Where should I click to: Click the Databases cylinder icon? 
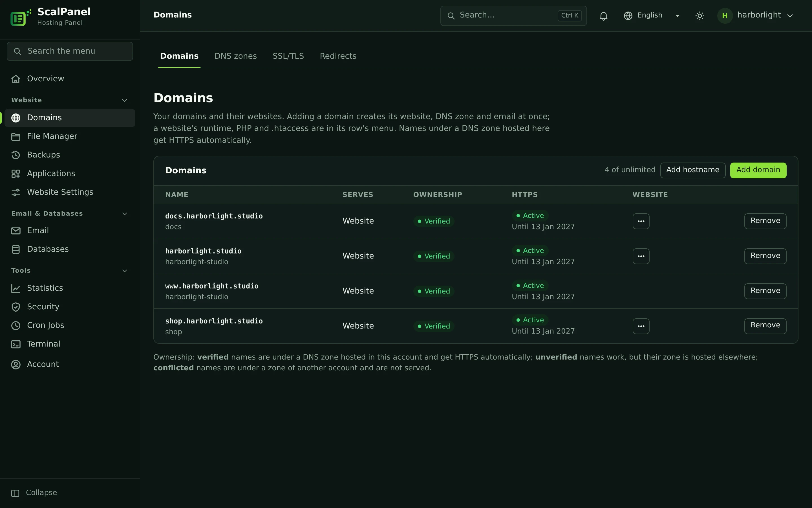tap(16, 249)
